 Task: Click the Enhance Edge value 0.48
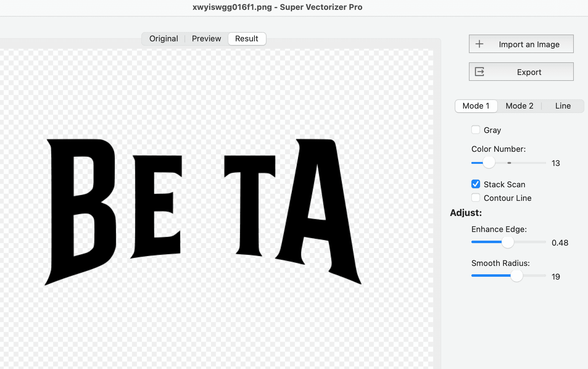560,243
